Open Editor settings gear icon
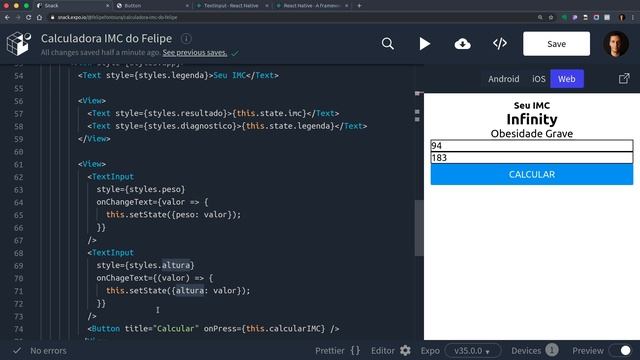This screenshot has width=640, height=360. point(405,351)
